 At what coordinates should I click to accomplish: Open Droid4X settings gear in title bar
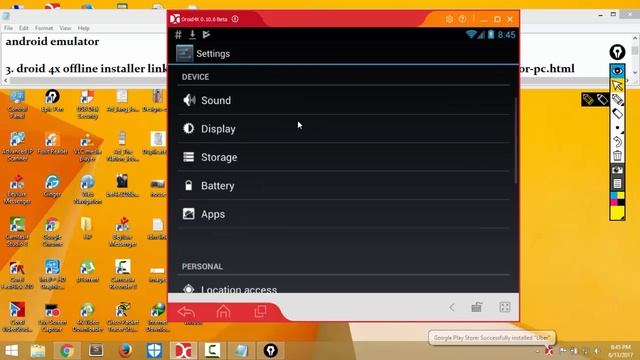[449, 19]
